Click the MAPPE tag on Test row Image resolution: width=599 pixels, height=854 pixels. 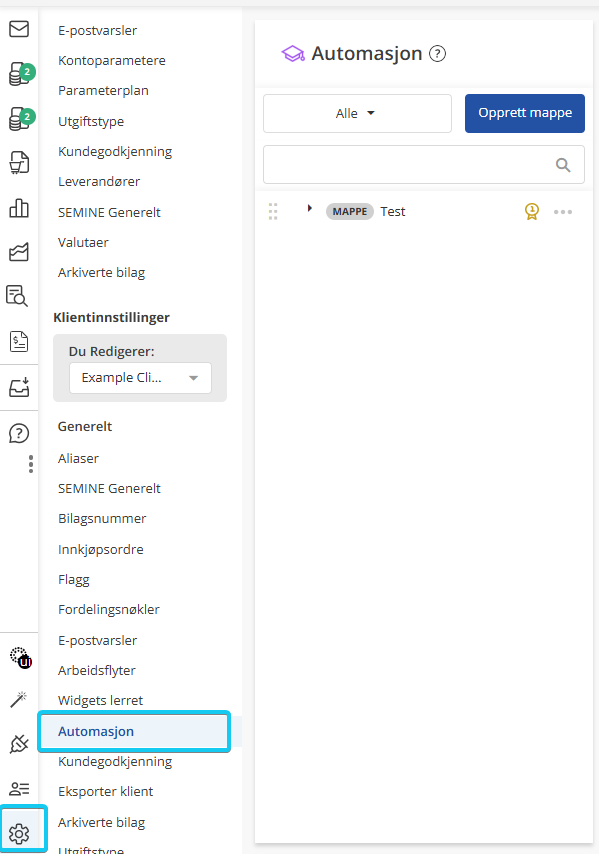(x=350, y=211)
